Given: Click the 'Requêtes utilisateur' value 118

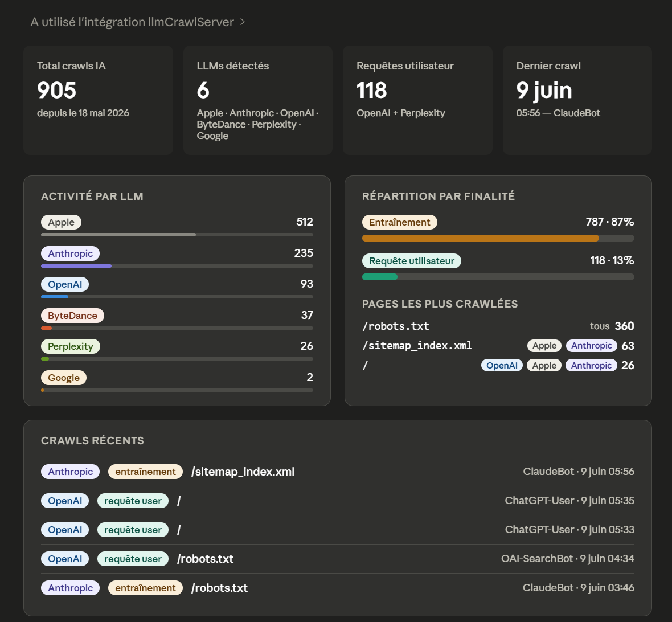Looking at the screenshot, I should coord(371,91).
